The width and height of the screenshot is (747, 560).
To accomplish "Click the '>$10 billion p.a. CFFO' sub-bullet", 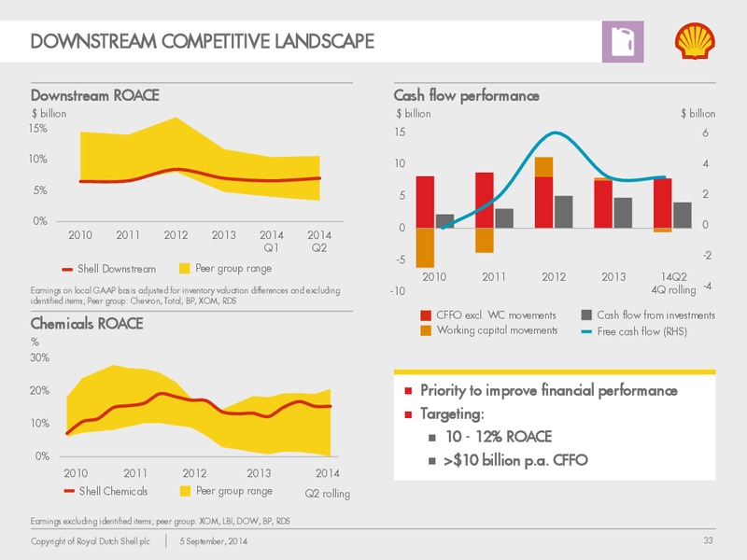I will pyautogui.click(x=515, y=460).
